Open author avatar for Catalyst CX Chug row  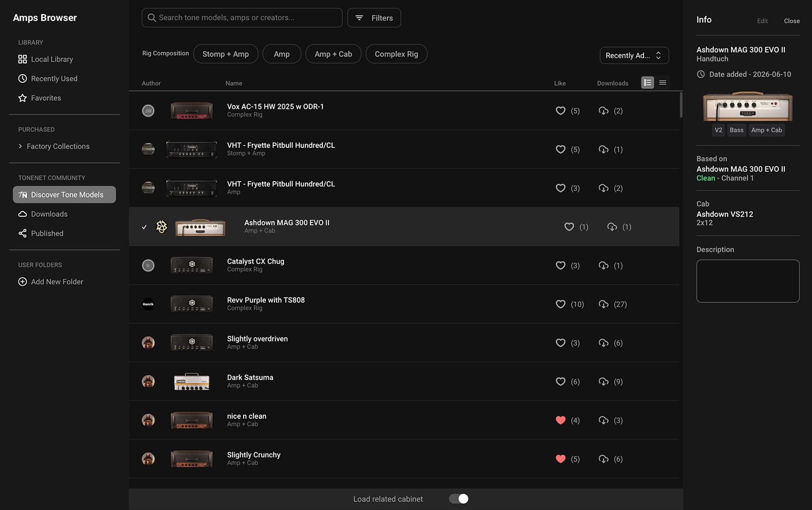(148, 265)
